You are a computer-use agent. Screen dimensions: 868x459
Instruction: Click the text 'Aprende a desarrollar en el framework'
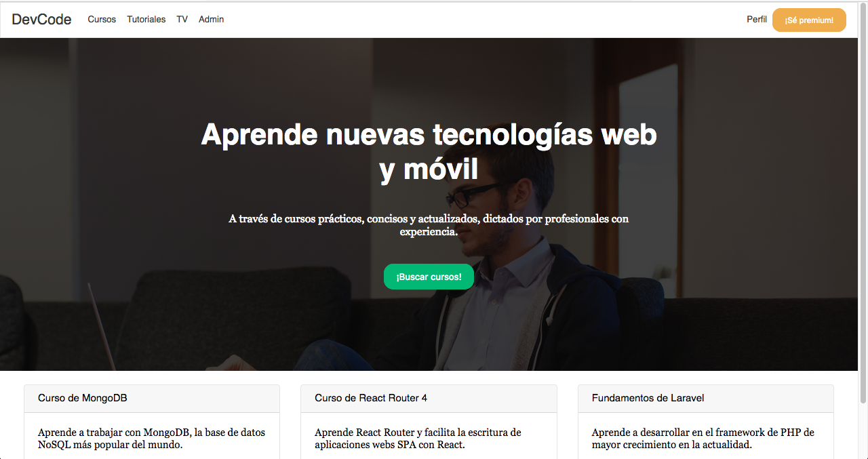click(703, 439)
